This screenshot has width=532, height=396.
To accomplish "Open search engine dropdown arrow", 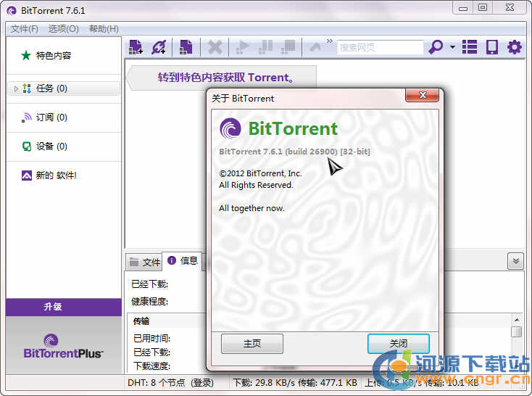I will (x=452, y=48).
